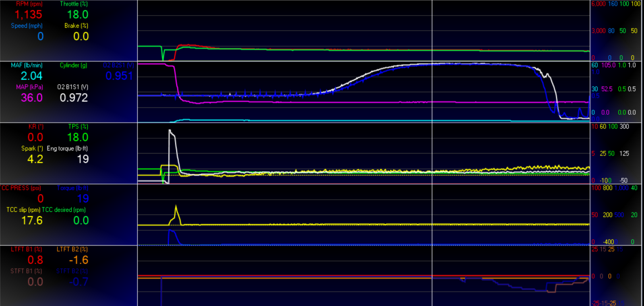Select the MAF (lb/min) reading 2.04
Viewport: 644px width, 306px height.
[x=31, y=76]
